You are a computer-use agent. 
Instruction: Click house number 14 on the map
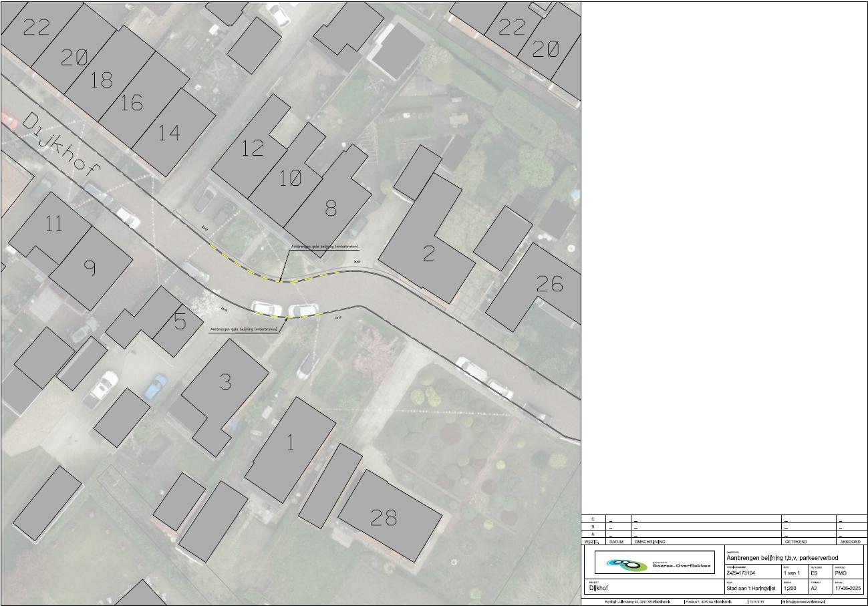coord(170,133)
